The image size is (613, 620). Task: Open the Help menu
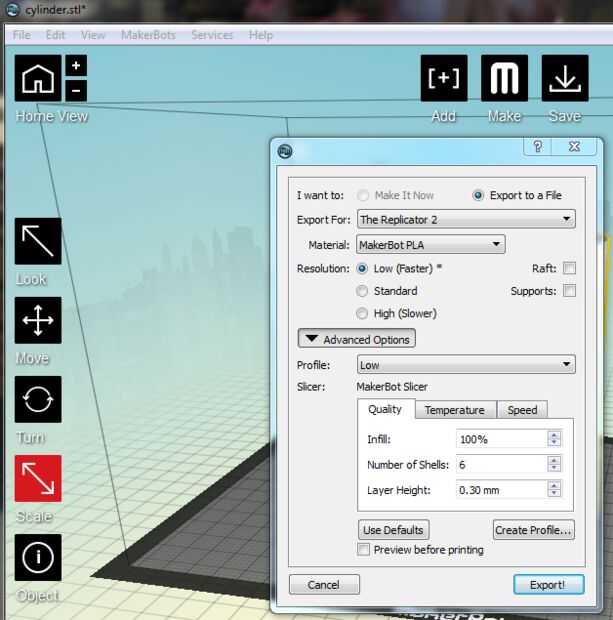tap(261, 35)
